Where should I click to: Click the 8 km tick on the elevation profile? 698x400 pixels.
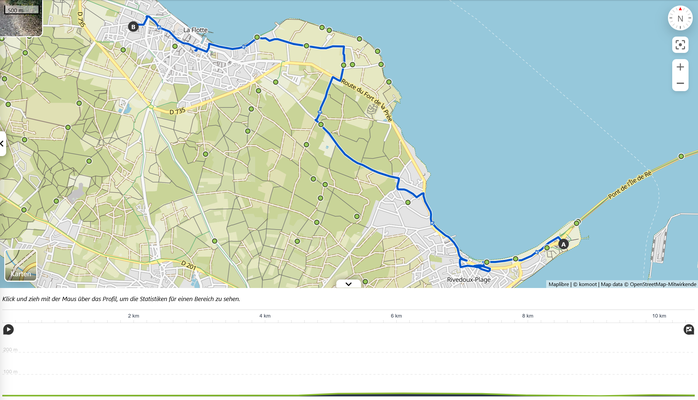(x=528, y=316)
